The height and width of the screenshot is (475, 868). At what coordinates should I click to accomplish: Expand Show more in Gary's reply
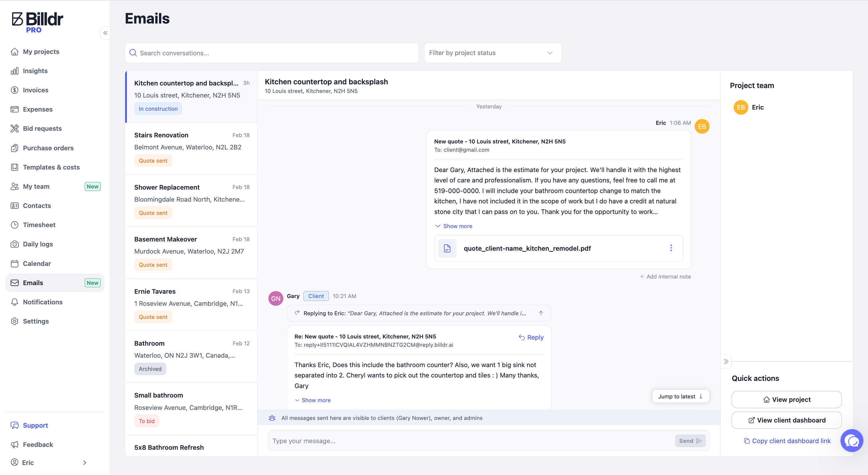pos(312,400)
